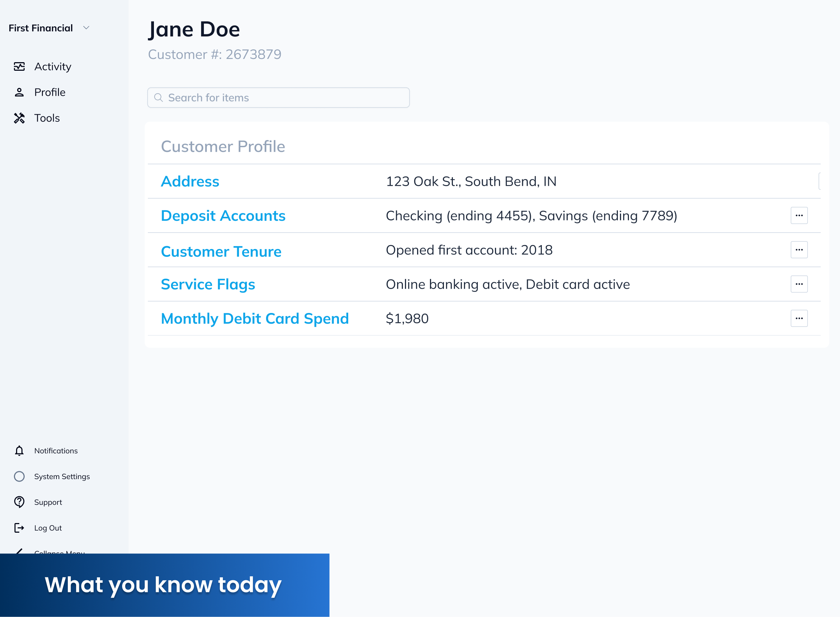840x617 pixels.
Task: Open more options for Service Flags row
Action: click(799, 284)
